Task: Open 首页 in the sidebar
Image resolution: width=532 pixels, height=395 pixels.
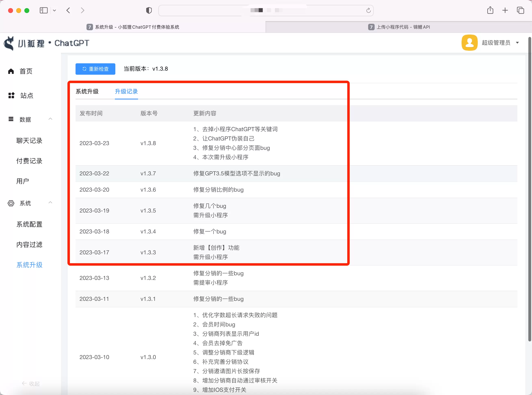Action: [26, 71]
